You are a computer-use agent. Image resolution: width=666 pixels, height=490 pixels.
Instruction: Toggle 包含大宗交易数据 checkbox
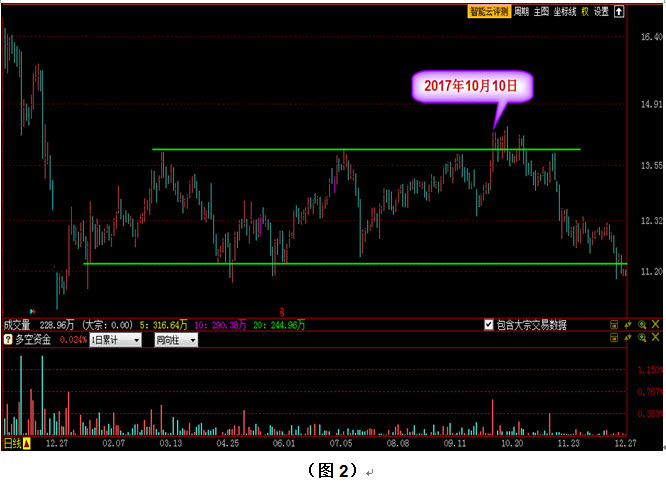[x=488, y=325]
